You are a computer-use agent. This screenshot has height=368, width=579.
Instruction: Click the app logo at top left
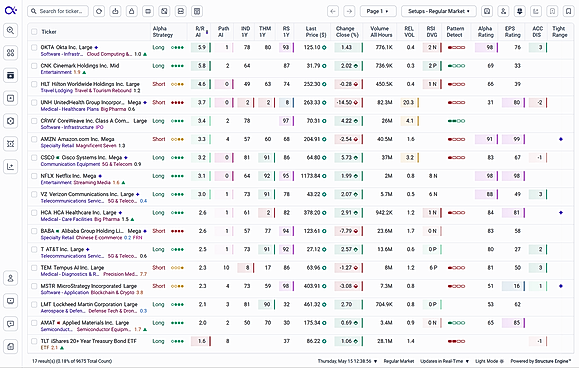[x=11, y=10]
